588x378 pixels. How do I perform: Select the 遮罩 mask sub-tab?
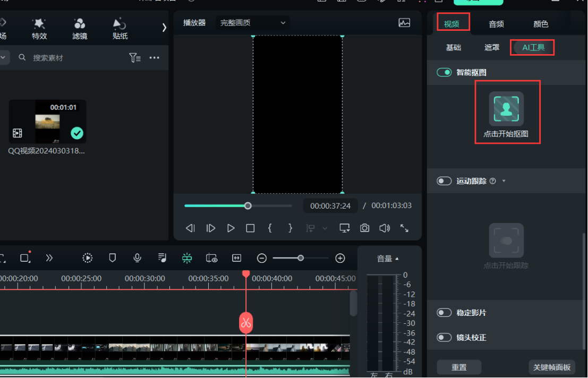click(x=492, y=47)
